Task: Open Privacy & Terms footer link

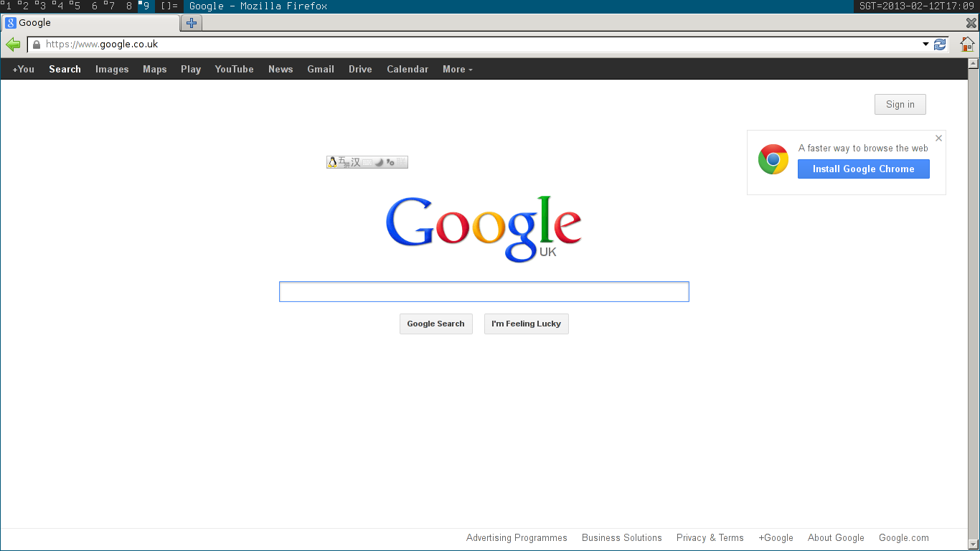Action: coord(710,538)
